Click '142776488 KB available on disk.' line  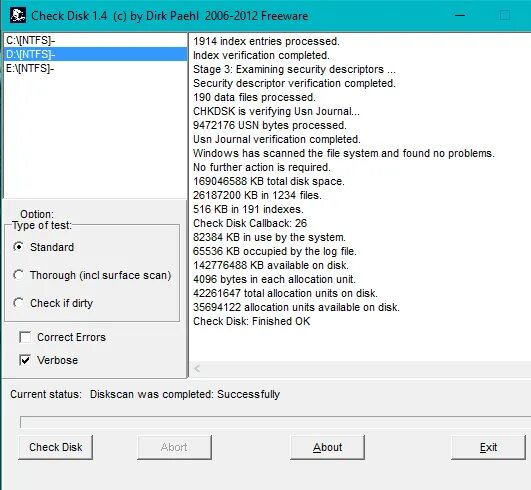(271, 265)
